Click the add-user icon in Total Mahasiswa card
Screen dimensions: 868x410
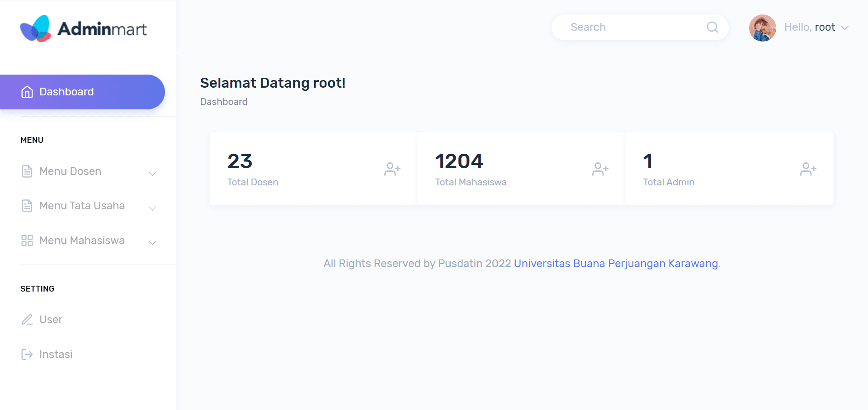(x=600, y=169)
